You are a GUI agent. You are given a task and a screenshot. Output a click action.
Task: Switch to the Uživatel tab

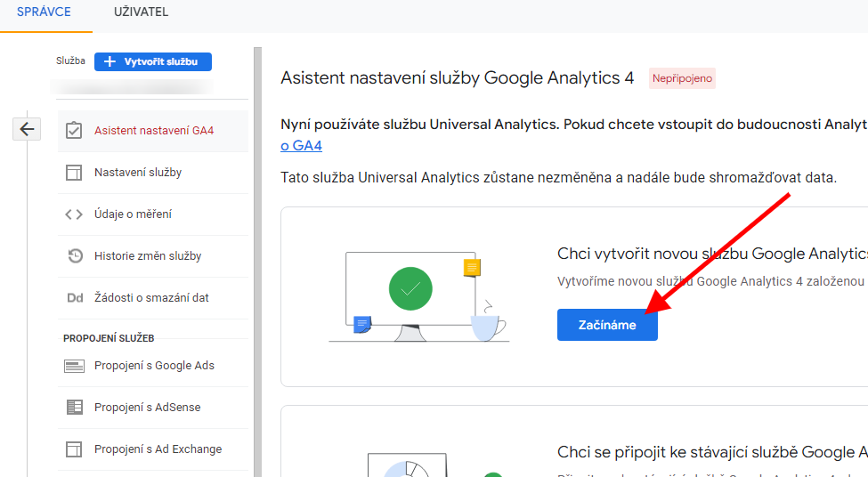pyautogui.click(x=141, y=12)
